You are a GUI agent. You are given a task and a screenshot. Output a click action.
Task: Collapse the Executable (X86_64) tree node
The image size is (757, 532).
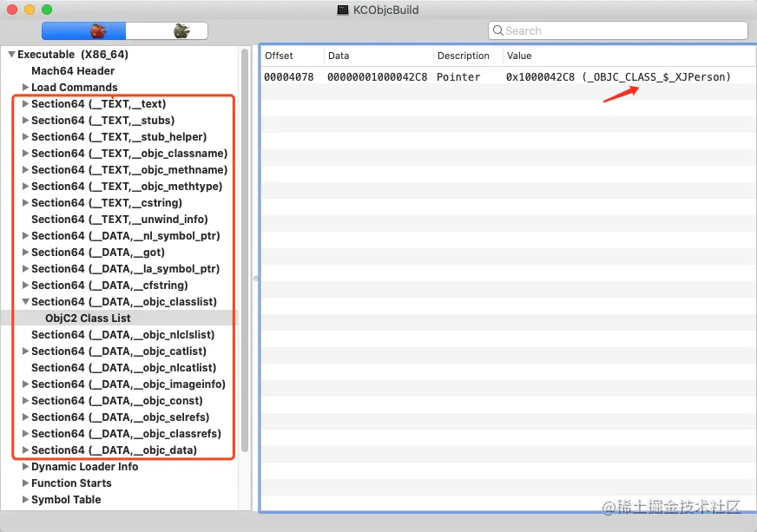click(11, 55)
